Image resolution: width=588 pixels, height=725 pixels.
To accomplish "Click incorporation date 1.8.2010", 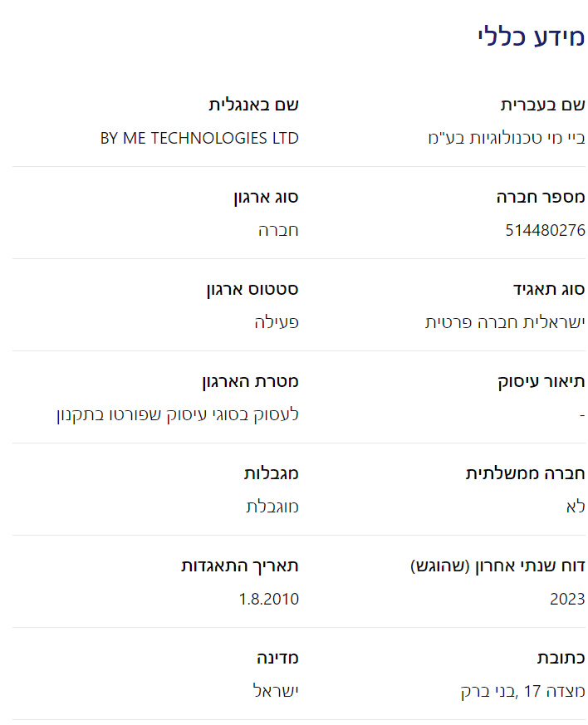I will pyautogui.click(x=269, y=600).
